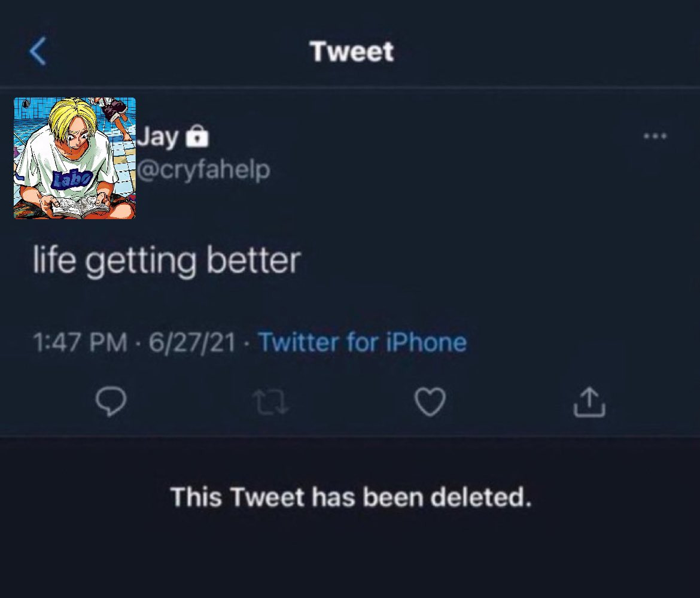Open Jay's profile picture
This screenshot has height=598, width=700.
coord(75,158)
